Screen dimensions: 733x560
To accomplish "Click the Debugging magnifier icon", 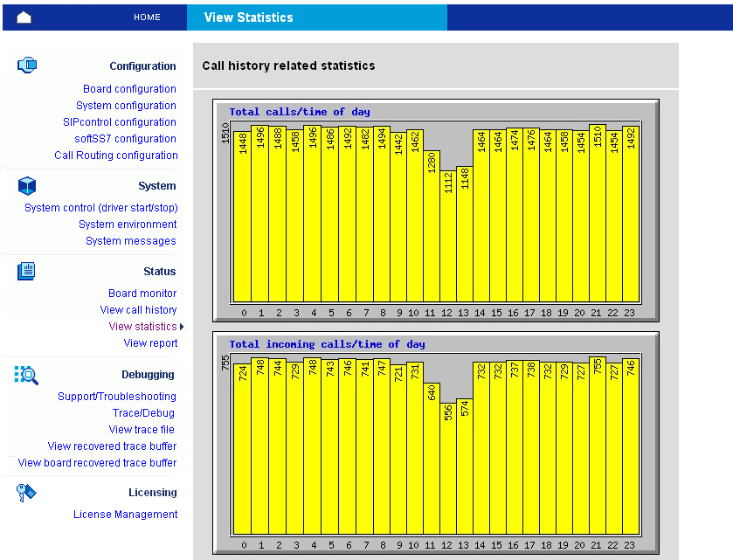I will pos(27,375).
